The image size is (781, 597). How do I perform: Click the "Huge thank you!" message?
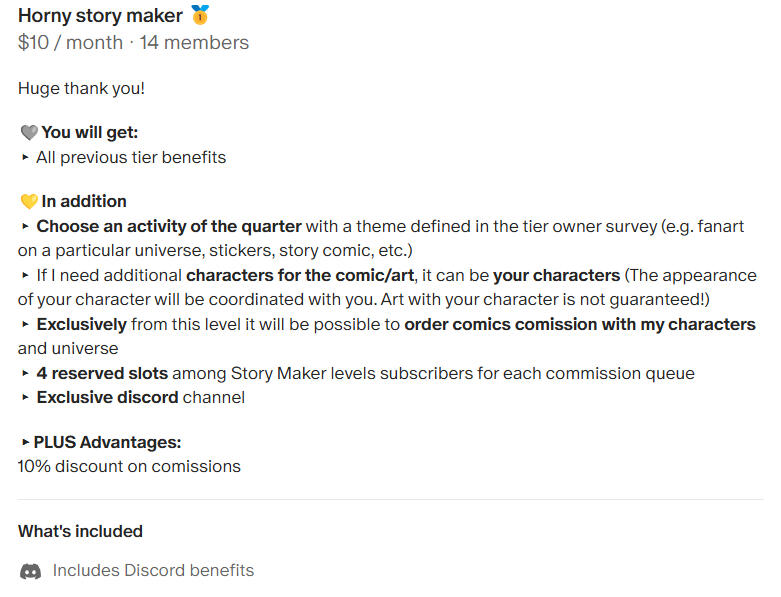pos(81,89)
